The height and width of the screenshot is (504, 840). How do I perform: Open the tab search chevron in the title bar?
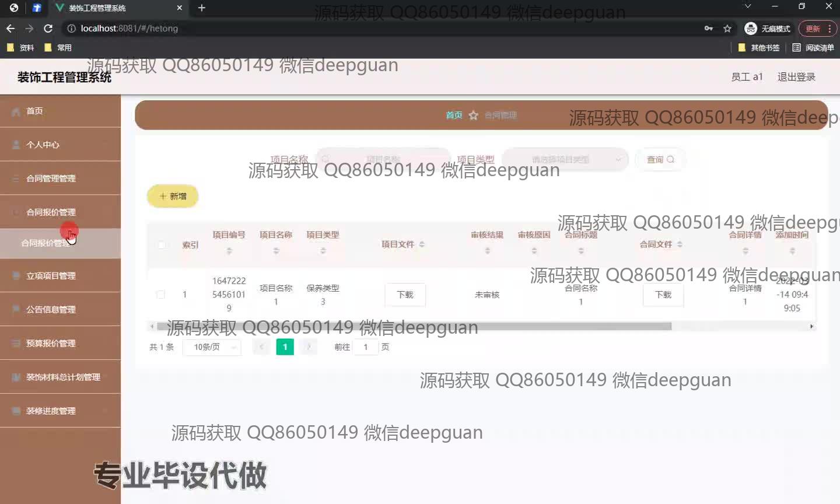click(748, 6)
